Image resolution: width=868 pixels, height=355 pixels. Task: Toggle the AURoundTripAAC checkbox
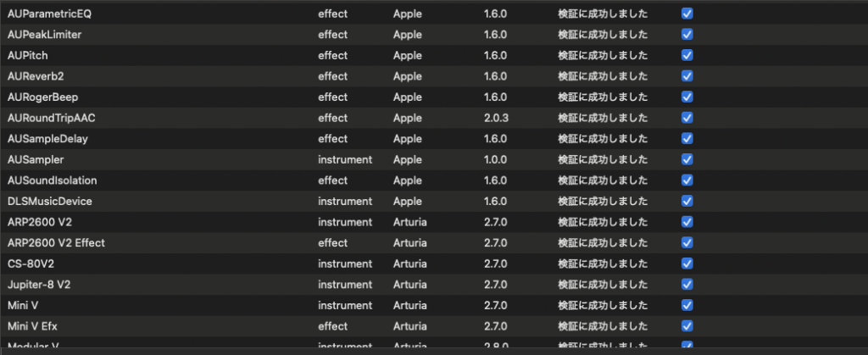pos(687,118)
